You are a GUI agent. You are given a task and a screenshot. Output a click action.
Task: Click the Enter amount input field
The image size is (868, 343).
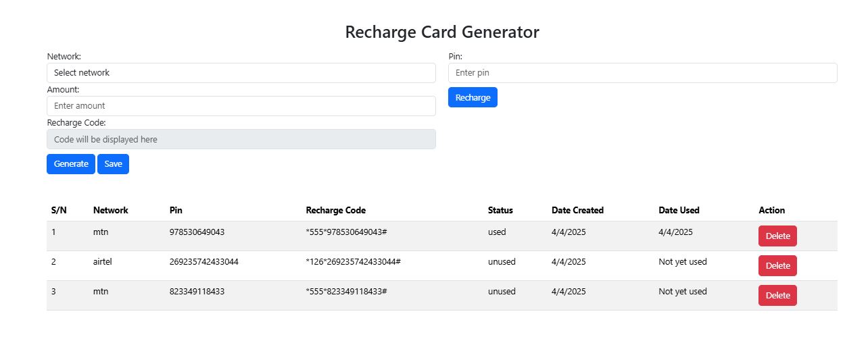[x=241, y=106]
